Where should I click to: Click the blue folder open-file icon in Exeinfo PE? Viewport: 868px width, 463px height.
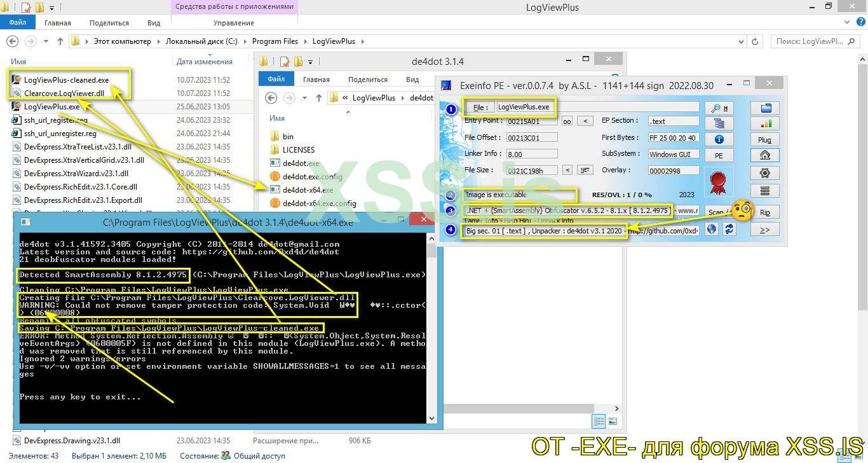click(765, 108)
